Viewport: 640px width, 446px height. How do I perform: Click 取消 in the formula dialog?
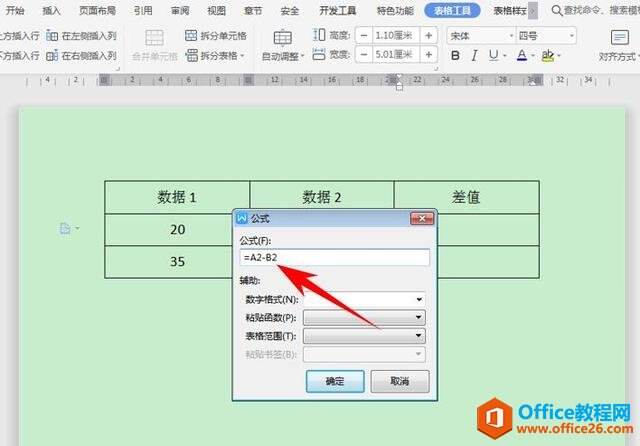click(x=400, y=382)
